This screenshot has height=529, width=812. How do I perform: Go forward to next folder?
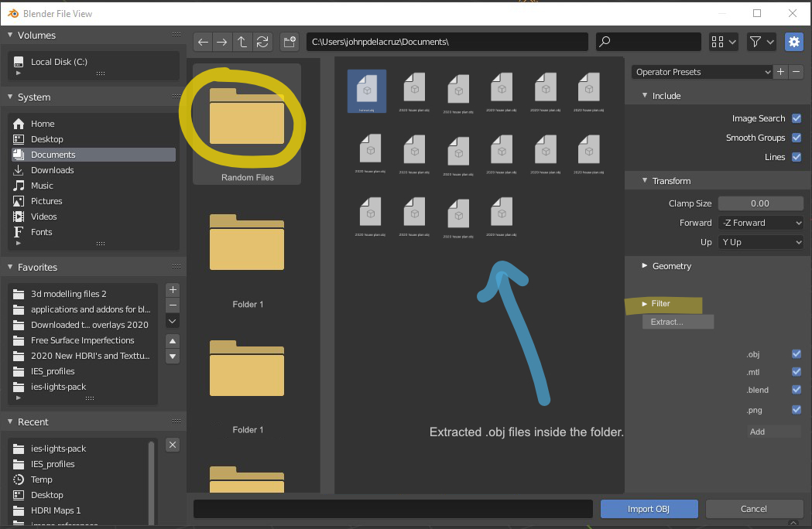tap(221, 42)
